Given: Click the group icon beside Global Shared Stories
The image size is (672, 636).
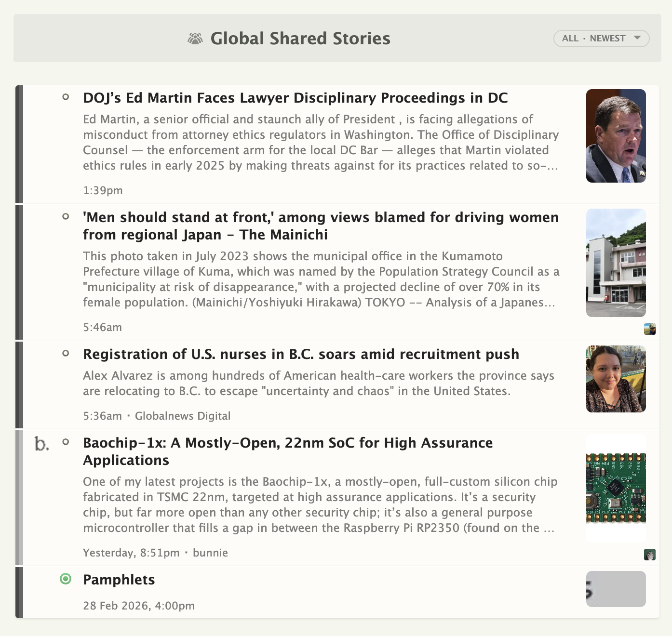Looking at the screenshot, I should click(x=195, y=38).
